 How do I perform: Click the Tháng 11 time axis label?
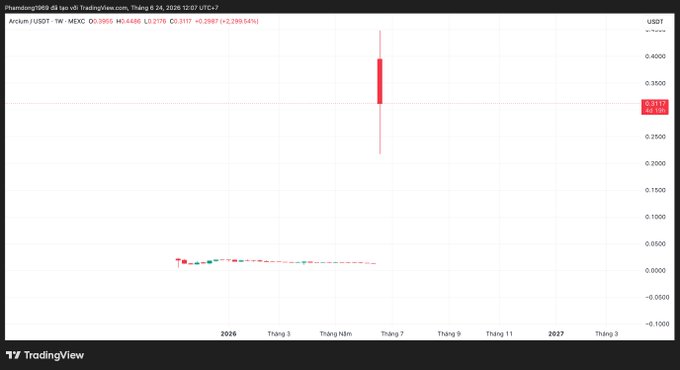(499, 334)
